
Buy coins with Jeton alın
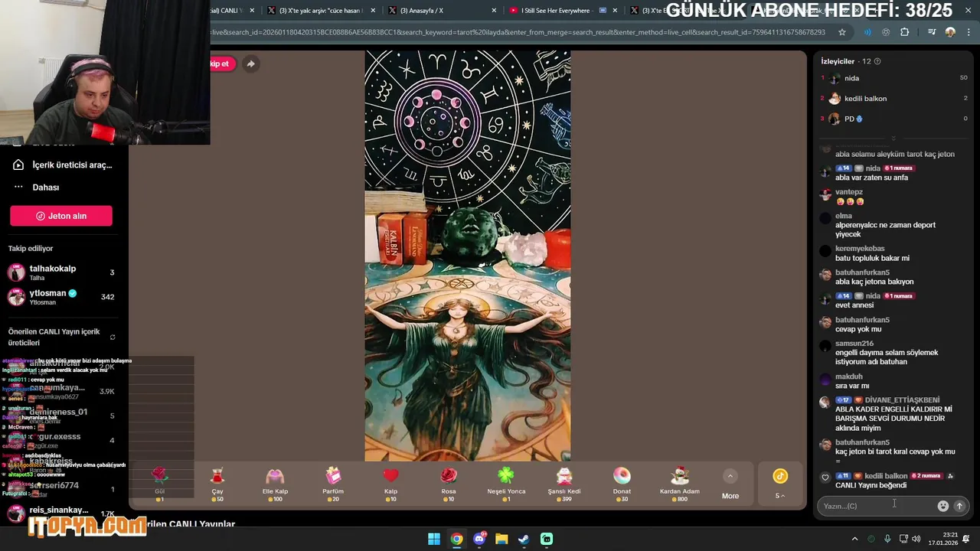pos(61,216)
